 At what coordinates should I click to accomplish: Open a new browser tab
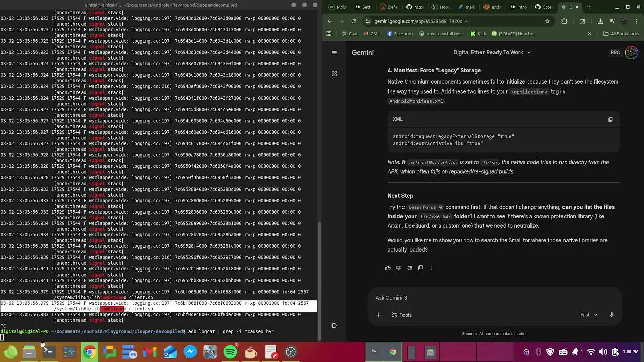[589, 7]
